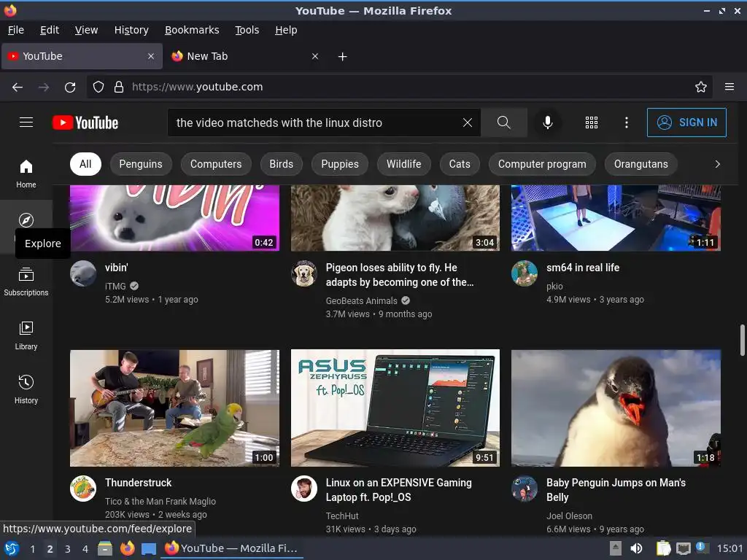Open the YouTube apps grid
This screenshot has height=560, width=747.
[x=591, y=122]
